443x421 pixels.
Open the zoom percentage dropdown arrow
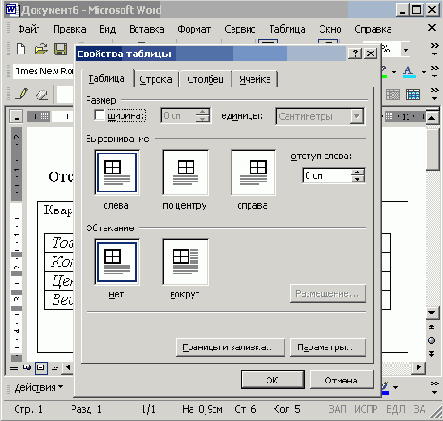click(x=406, y=50)
